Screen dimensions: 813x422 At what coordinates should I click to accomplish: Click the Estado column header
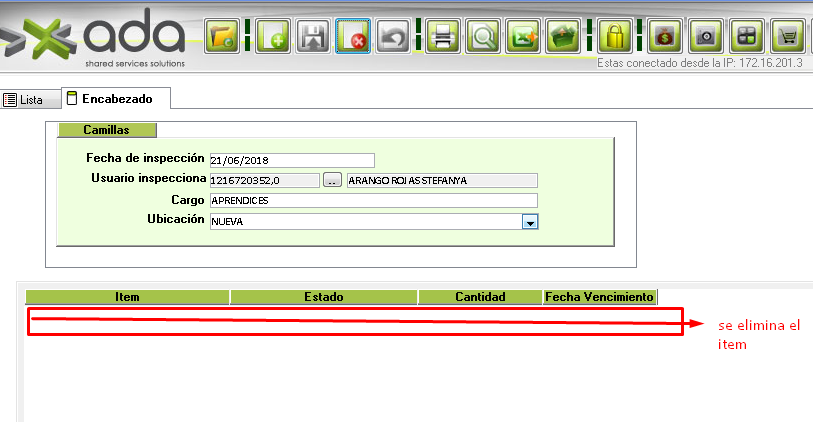[324, 297]
